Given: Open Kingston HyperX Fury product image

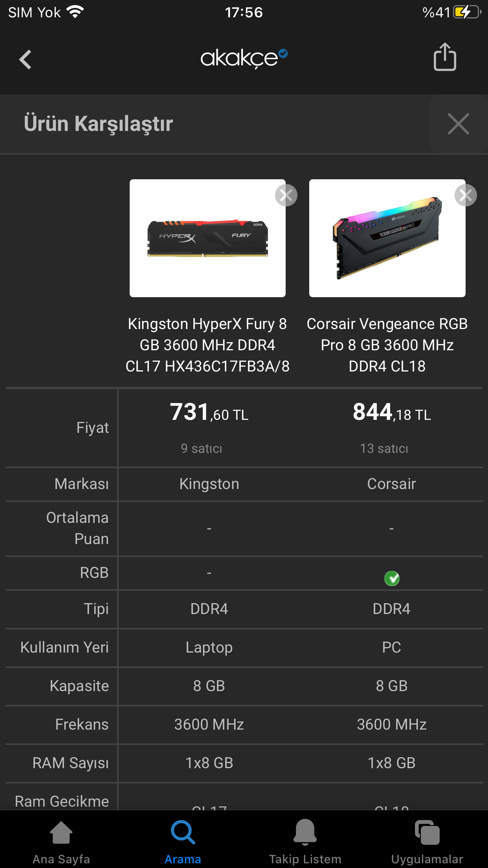Looking at the screenshot, I should pyautogui.click(x=207, y=238).
